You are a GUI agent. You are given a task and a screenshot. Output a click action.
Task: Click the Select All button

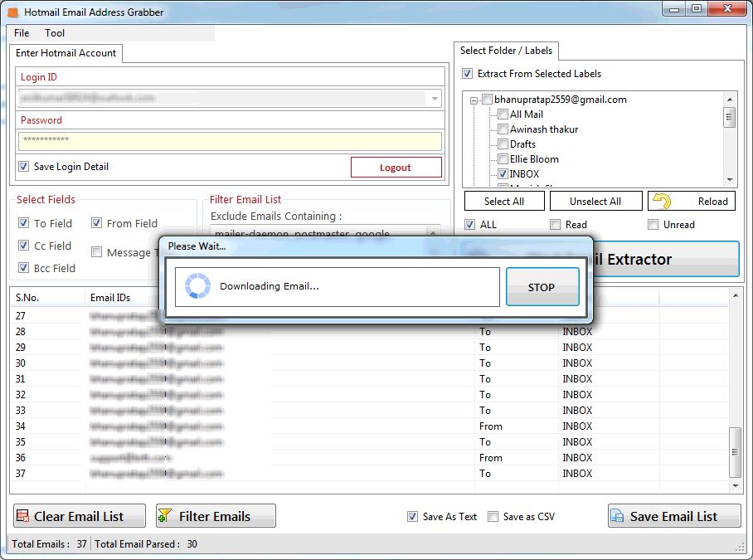click(x=504, y=202)
